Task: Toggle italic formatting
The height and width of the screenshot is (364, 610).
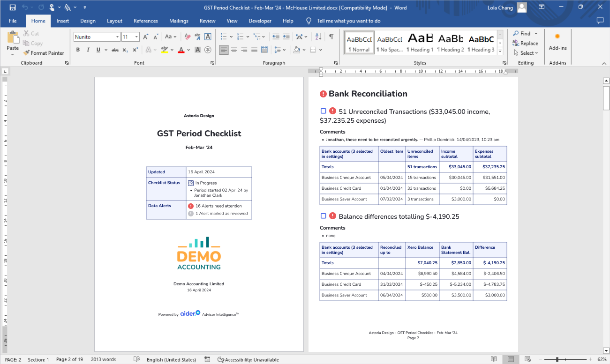Action: [88, 50]
